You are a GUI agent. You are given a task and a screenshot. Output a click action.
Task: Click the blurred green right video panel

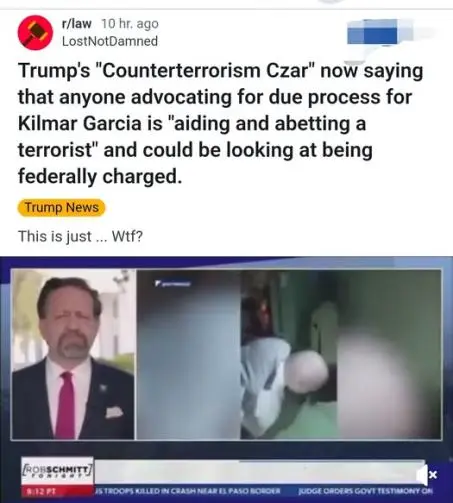coord(341,354)
